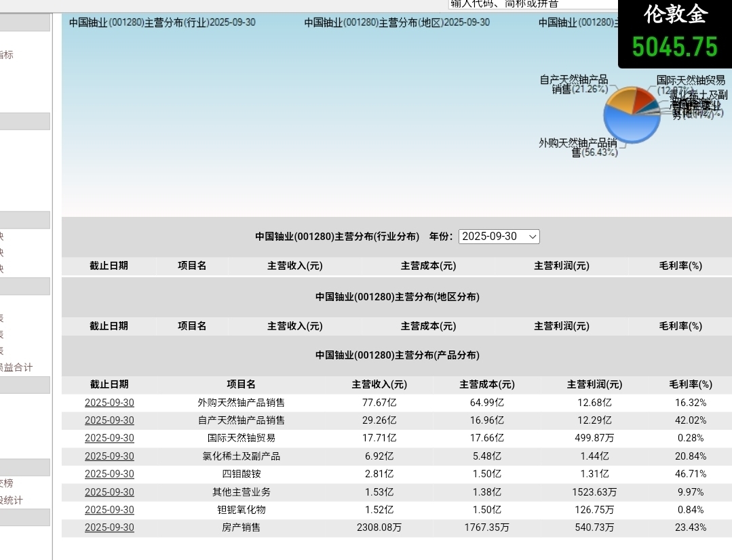Click the 主营分布(地区)2025-09-30 chart title
The image size is (732, 560).
(x=398, y=22)
